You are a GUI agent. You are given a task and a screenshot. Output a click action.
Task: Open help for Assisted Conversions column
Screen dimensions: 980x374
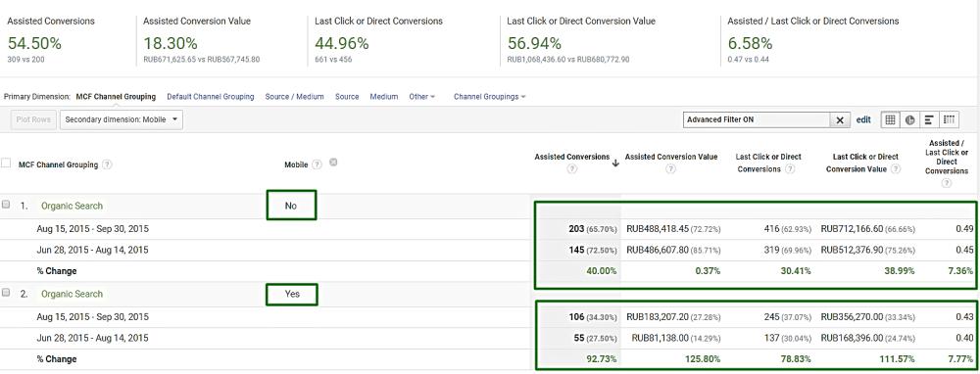tap(571, 169)
